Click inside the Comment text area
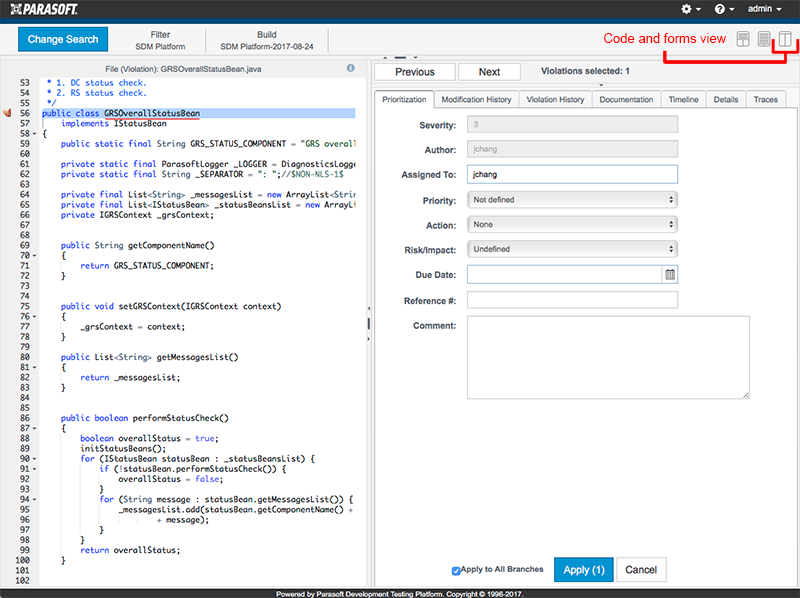 (608, 357)
